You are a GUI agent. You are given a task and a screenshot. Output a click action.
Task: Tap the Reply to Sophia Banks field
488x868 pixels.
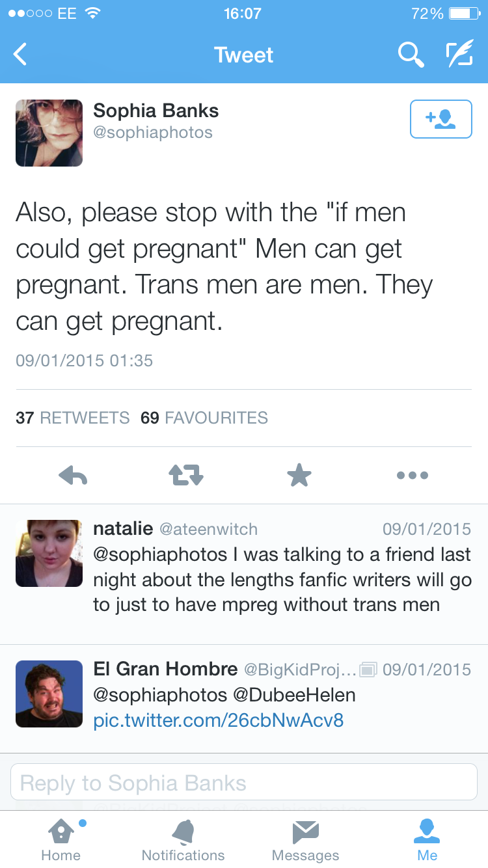pyautogui.click(x=244, y=782)
